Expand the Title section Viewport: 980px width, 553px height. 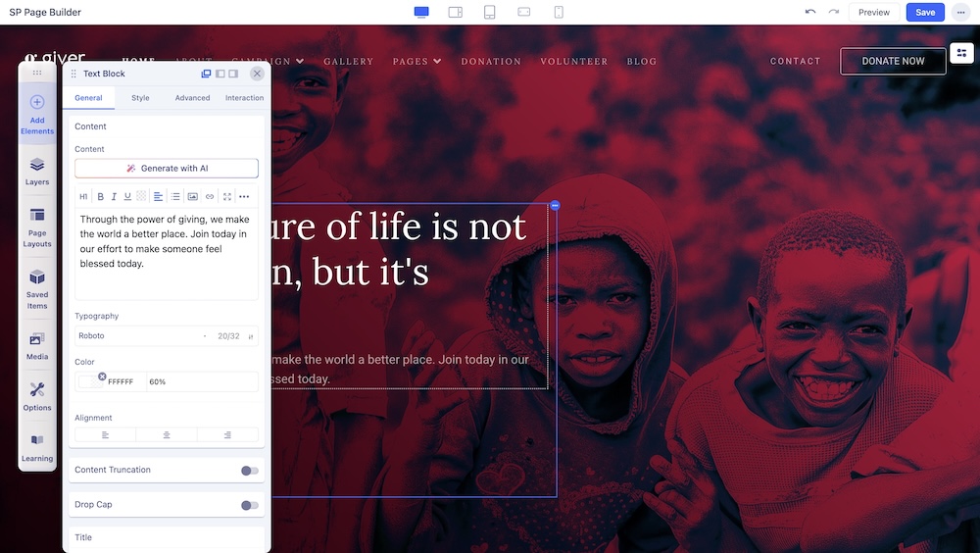[x=167, y=537]
